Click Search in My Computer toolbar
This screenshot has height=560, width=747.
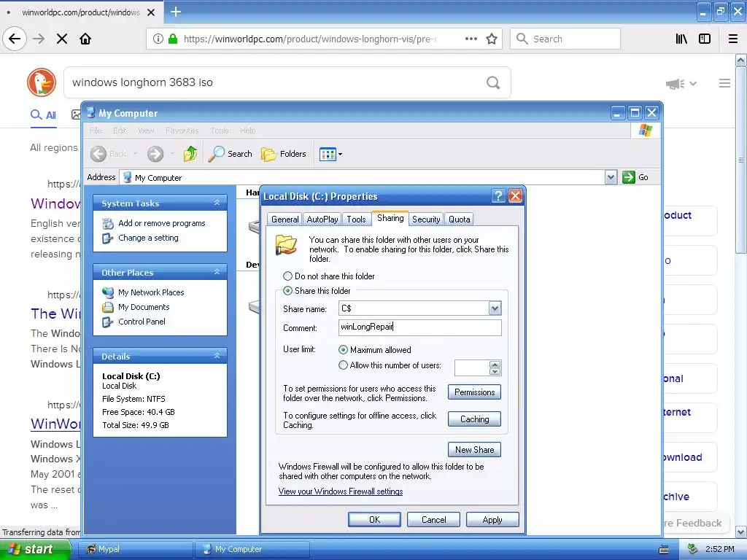coord(230,154)
